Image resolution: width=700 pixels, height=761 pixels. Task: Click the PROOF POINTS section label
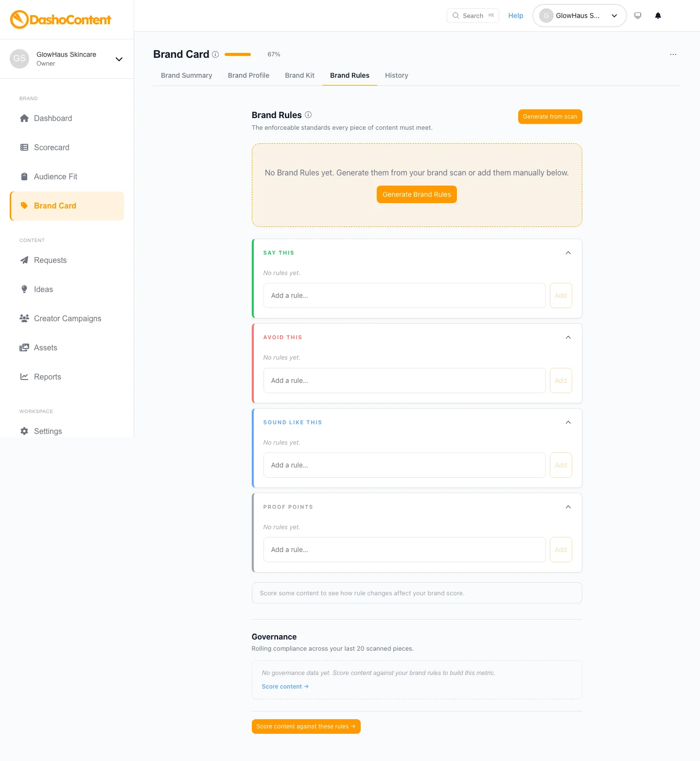click(288, 507)
